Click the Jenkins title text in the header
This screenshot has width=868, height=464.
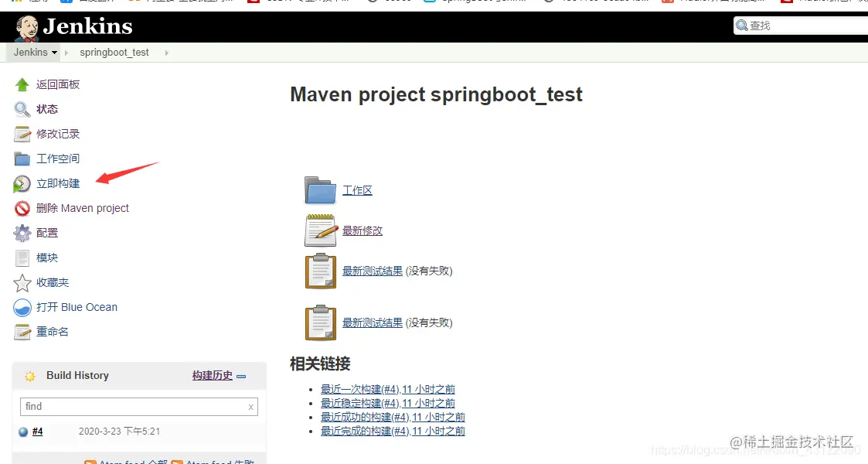(87, 26)
